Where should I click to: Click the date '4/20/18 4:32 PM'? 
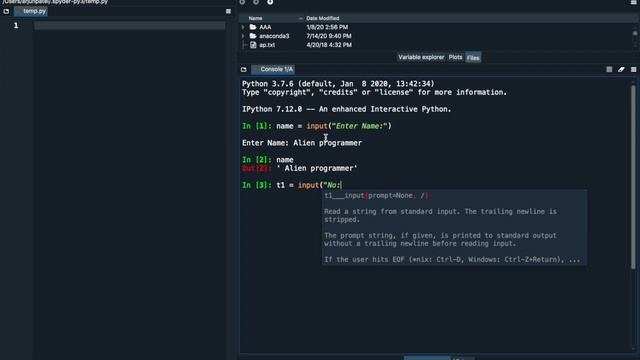[329, 45]
